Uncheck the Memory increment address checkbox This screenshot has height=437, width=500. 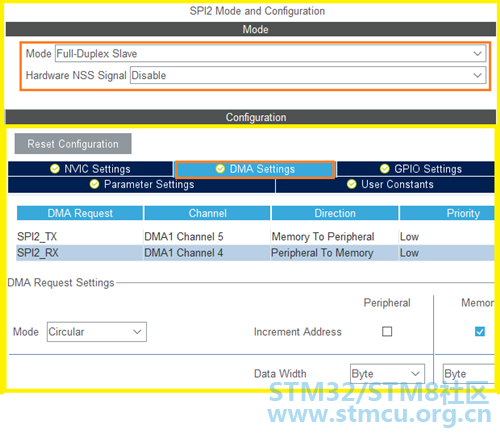(480, 332)
